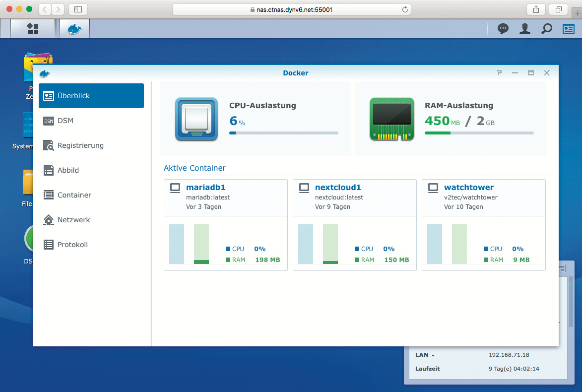Screen dimensions: 582x392
Task: Open the user account options icon
Action: (524, 29)
